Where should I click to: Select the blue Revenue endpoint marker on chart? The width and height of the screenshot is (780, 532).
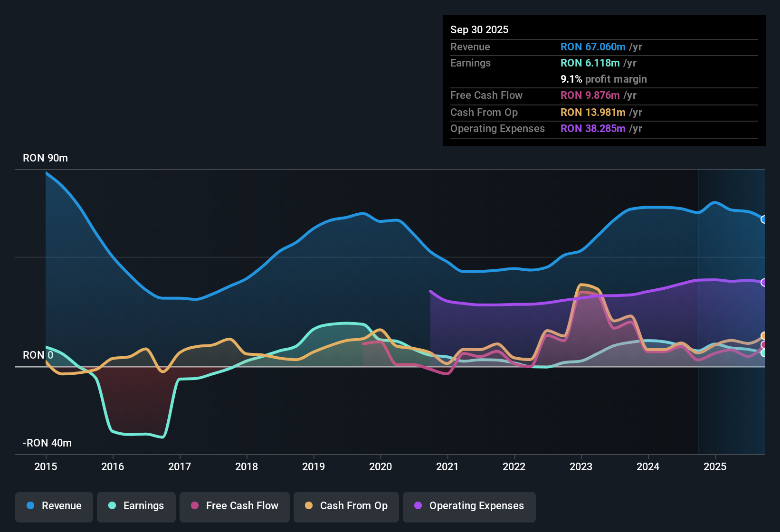tap(763, 219)
